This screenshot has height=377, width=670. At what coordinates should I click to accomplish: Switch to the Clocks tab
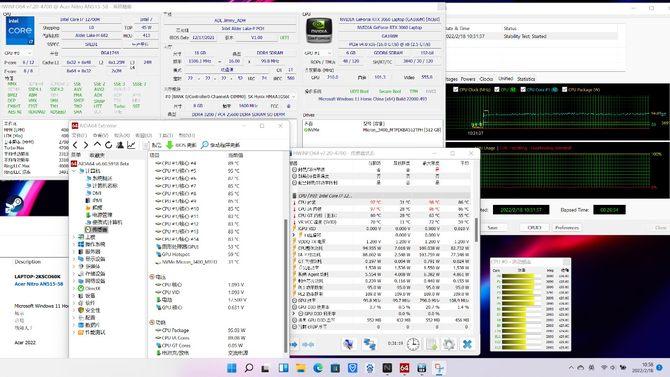(486, 79)
